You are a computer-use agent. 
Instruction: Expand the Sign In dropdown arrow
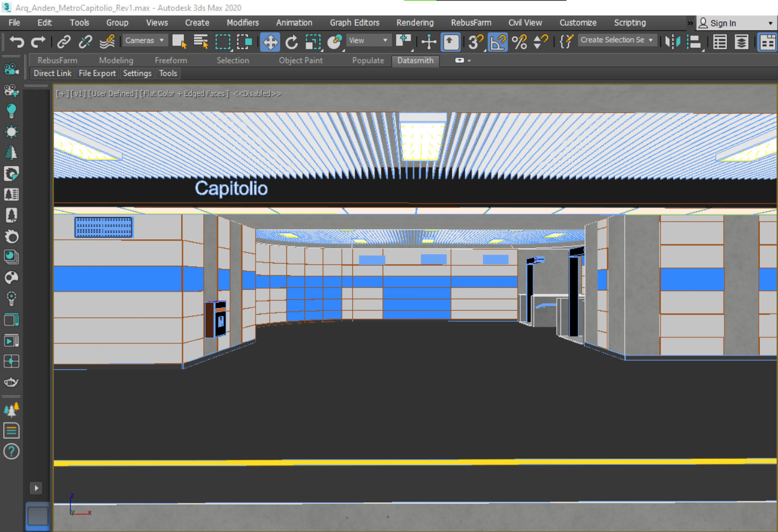point(770,23)
